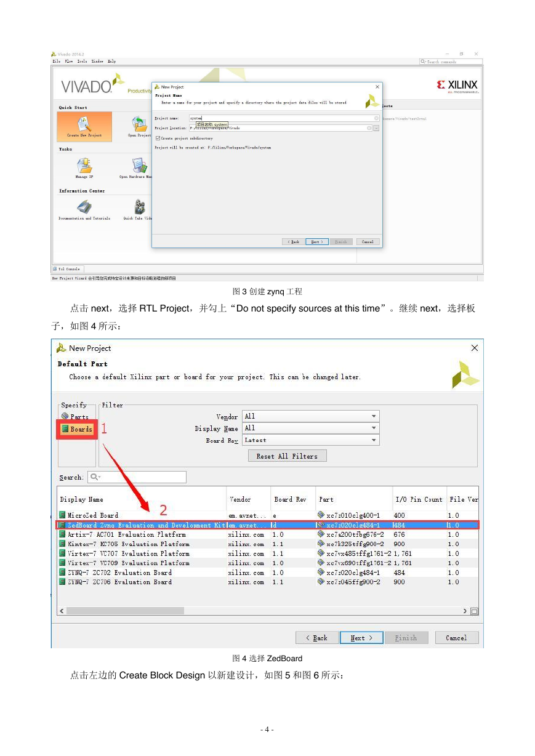Click the MicroZed Board row icon
This screenshot has height=756, width=535.
[x=62, y=515]
